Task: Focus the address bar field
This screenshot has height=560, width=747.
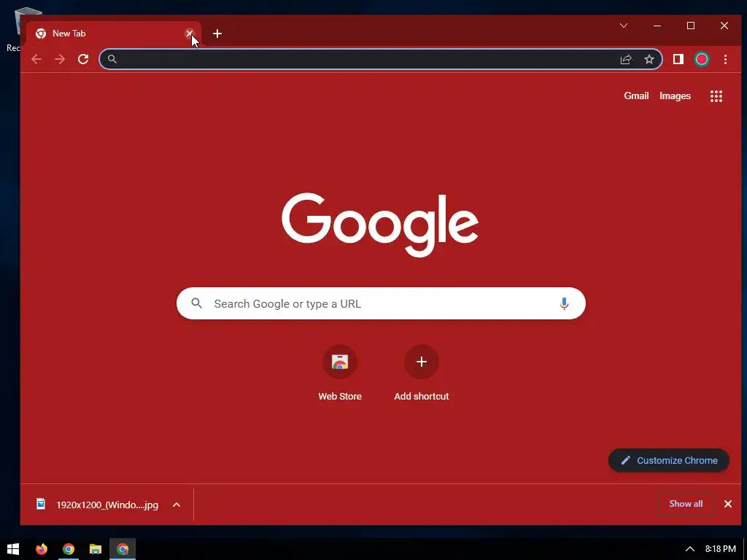Action: coord(381,59)
